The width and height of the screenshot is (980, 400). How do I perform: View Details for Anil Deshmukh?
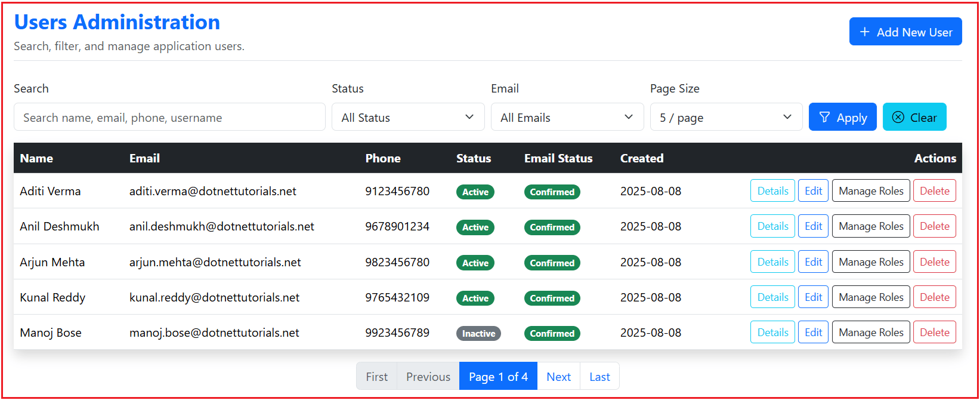pyautogui.click(x=772, y=226)
